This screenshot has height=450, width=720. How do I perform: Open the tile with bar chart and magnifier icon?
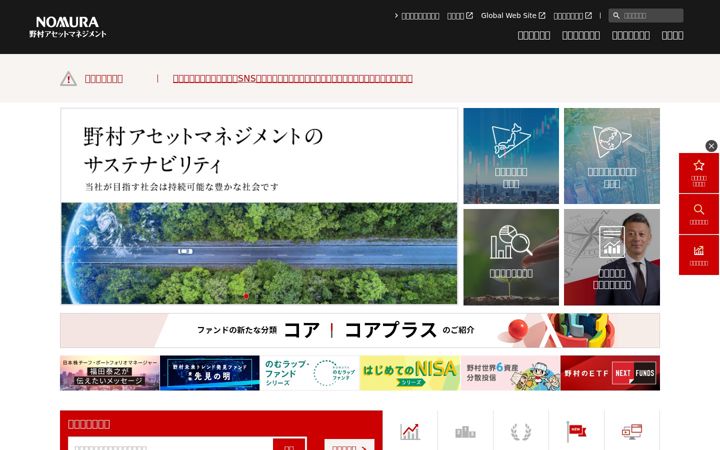511,257
